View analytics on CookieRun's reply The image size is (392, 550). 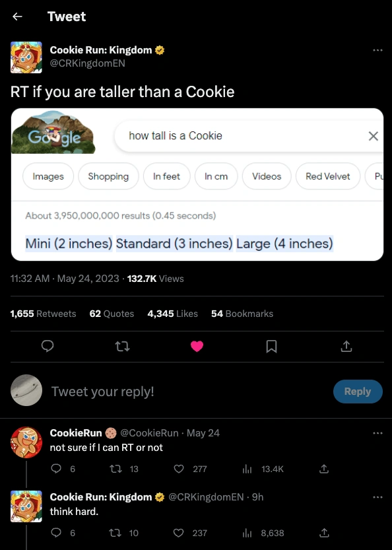pos(246,469)
